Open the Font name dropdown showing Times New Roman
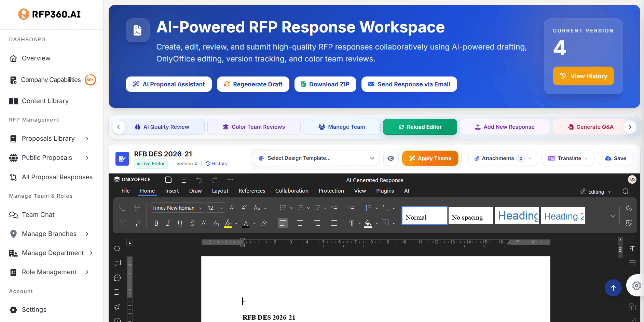This screenshot has width=644, height=322. coord(177,208)
